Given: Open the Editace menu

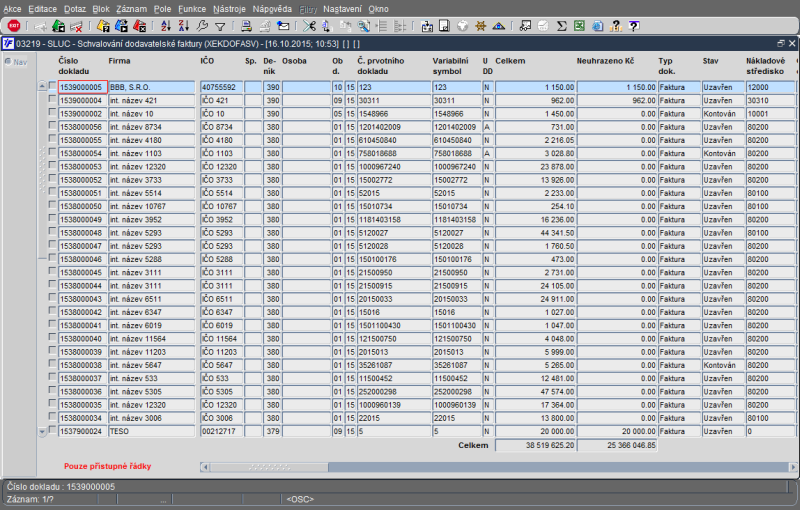Looking at the screenshot, I should [42, 9].
